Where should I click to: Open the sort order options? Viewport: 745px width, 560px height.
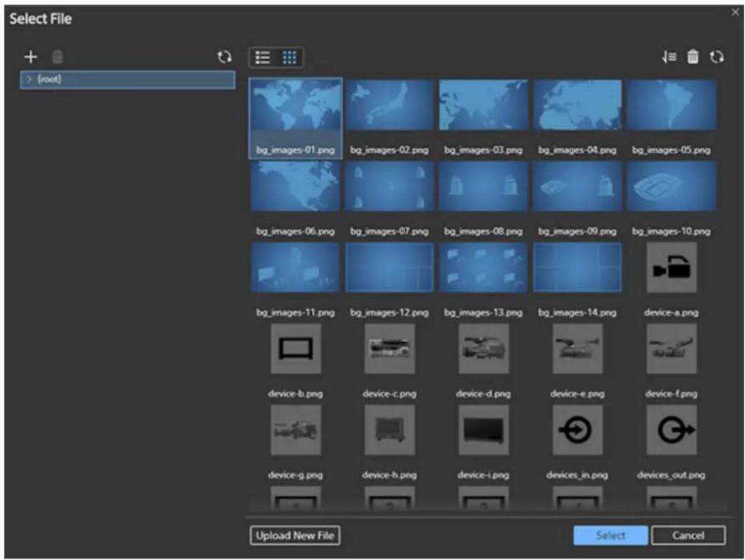coord(669,57)
